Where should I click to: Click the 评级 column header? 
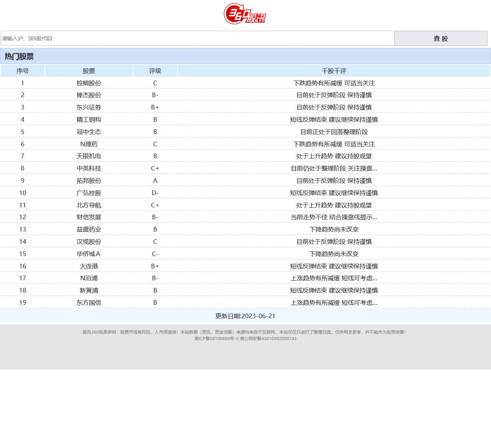tap(155, 71)
